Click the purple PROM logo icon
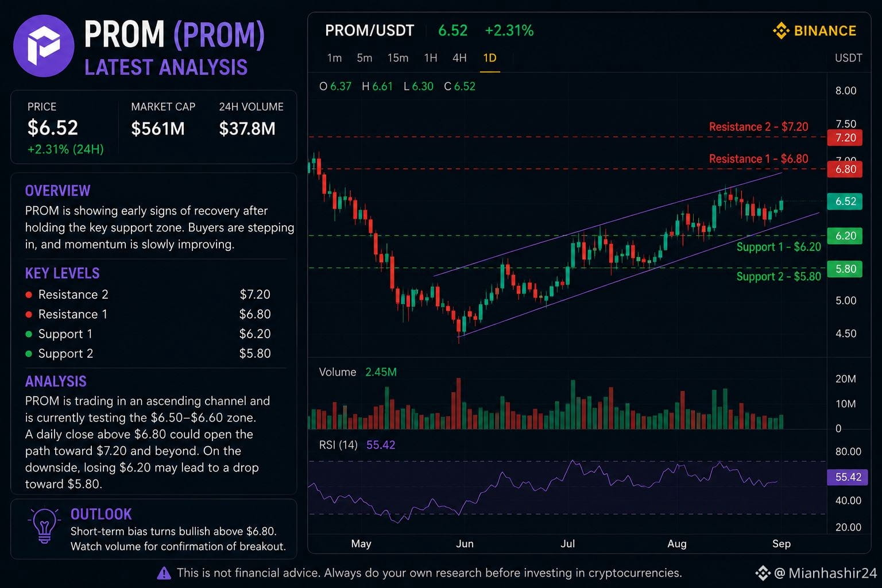The image size is (882, 588). [44, 46]
